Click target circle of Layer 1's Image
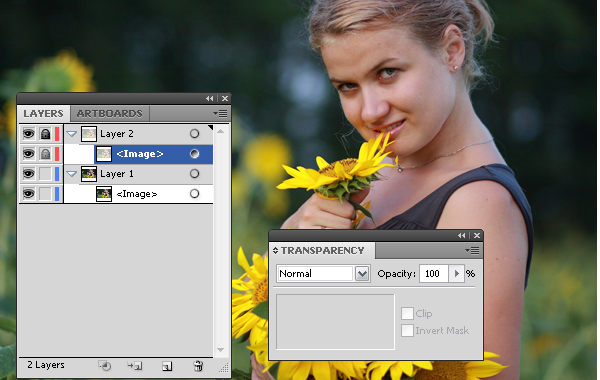The width and height of the screenshot is (600, 380). point(194,194)
